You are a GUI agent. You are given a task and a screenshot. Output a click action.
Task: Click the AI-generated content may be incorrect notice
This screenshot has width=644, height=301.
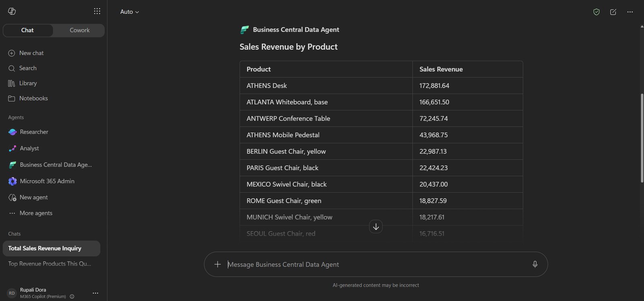(x=376, y=285)
